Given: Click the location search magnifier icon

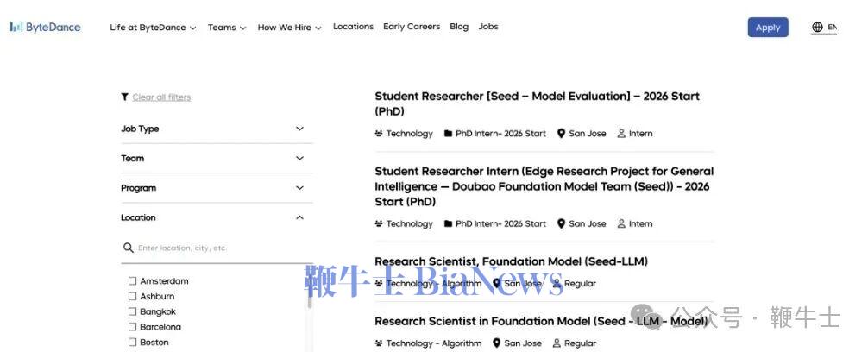Looking at the screenshot, I should click(x=129, y=248).
